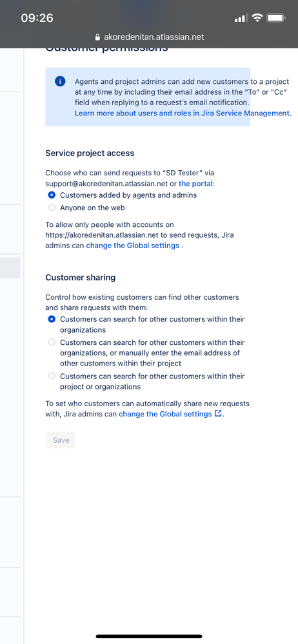Tap the highlighted item in the left sidebar

(10, 268)
